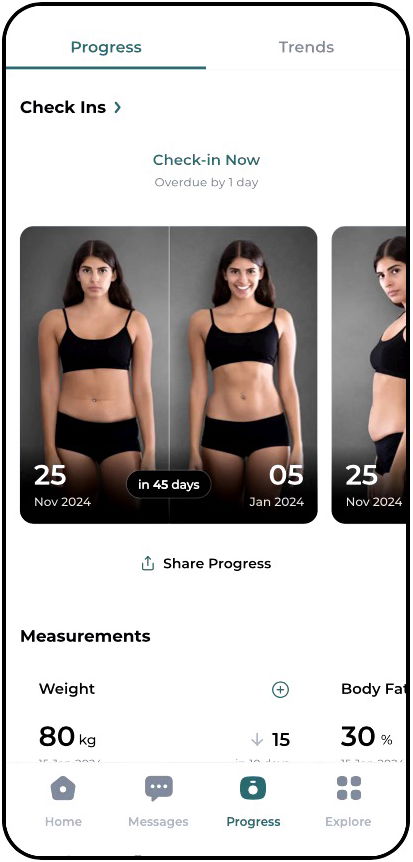Expand Check Ins with the chevron arrow
The width and height of the screenshot is (413, 862).
117,107
